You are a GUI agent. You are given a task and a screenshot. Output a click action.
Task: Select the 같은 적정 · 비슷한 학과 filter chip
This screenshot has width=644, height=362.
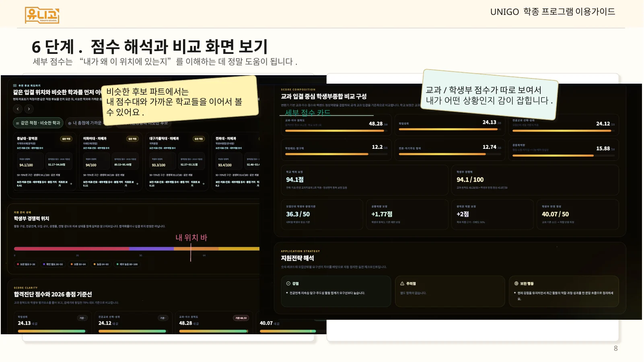[38, 123]
